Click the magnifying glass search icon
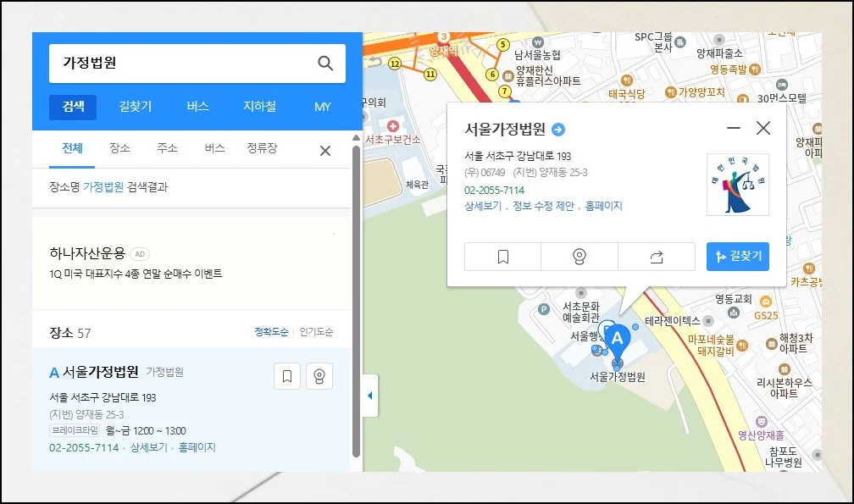Image resolution: width=854 pixels, height=504 pixels. coord(325,64)
